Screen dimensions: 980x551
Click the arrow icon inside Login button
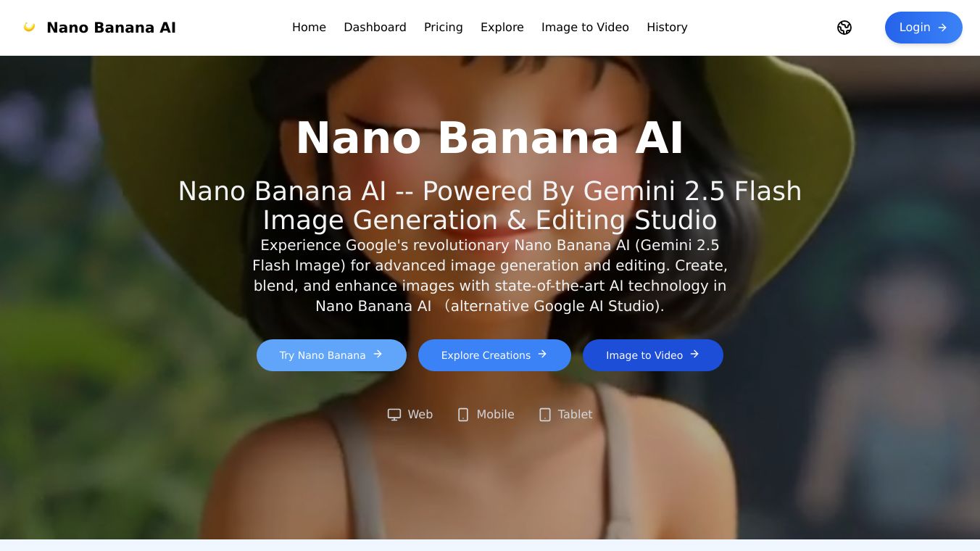click(x=942, y=28)
